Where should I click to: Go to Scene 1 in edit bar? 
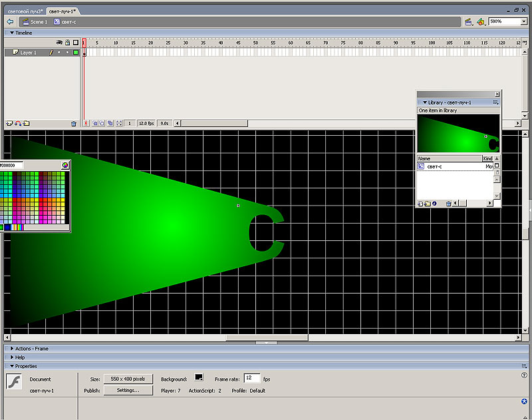point(35,22)
